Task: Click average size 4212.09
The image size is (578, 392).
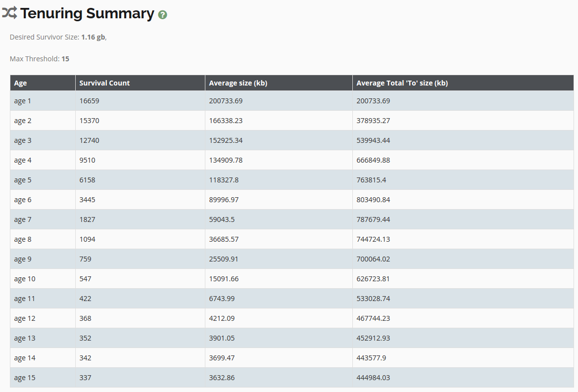Action: pos(222,319)
